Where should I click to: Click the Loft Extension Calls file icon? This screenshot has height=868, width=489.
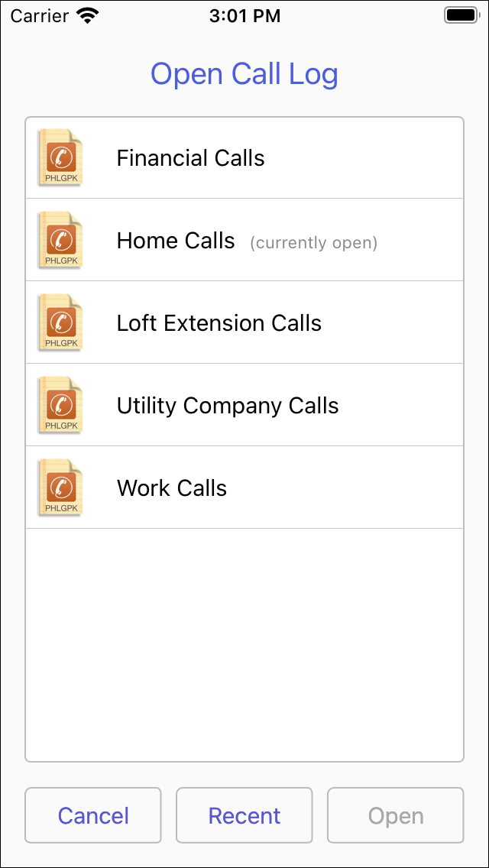pyautogui.click(x=60, y=323)
